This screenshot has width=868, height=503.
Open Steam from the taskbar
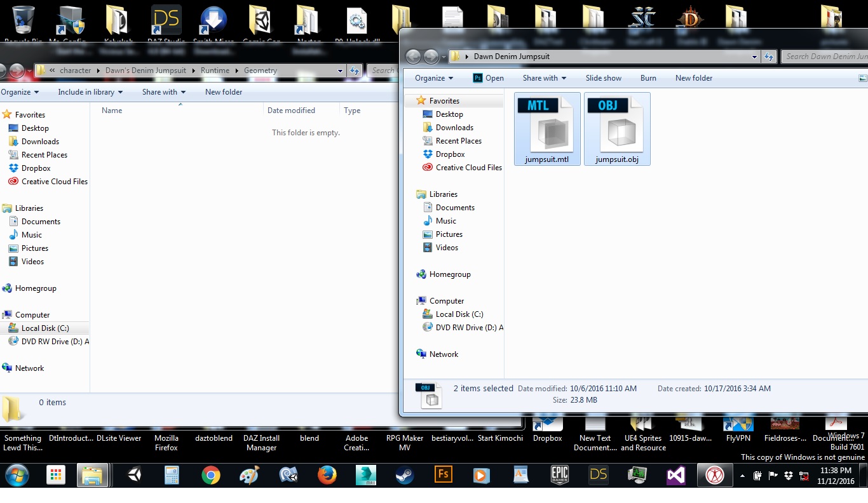(404, 475)
